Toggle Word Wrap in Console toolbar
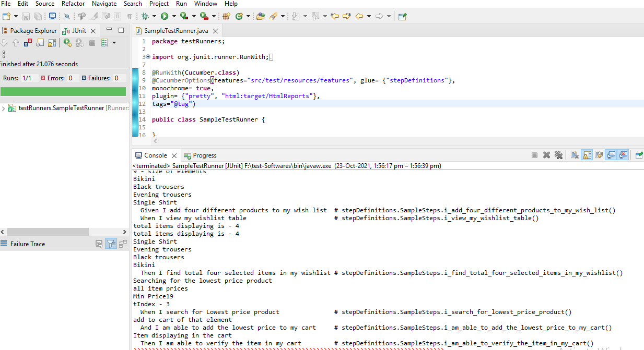The height and width of the screenshot is (350, 644). point(599,155)
